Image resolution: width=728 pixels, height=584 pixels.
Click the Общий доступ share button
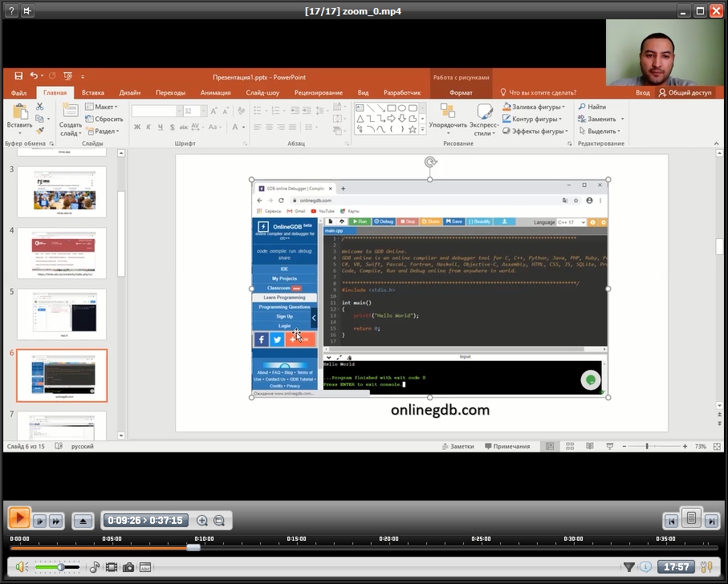point(685,92)
